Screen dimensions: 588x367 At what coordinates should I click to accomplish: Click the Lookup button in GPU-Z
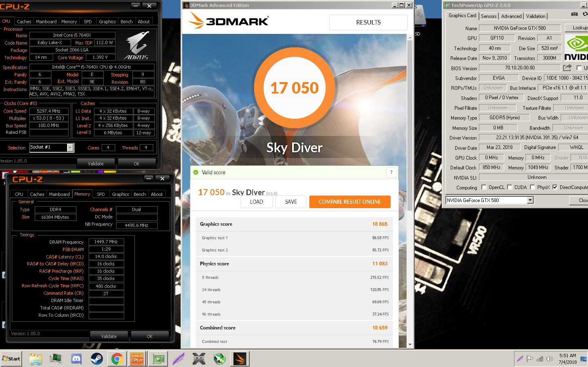(577, 28)
